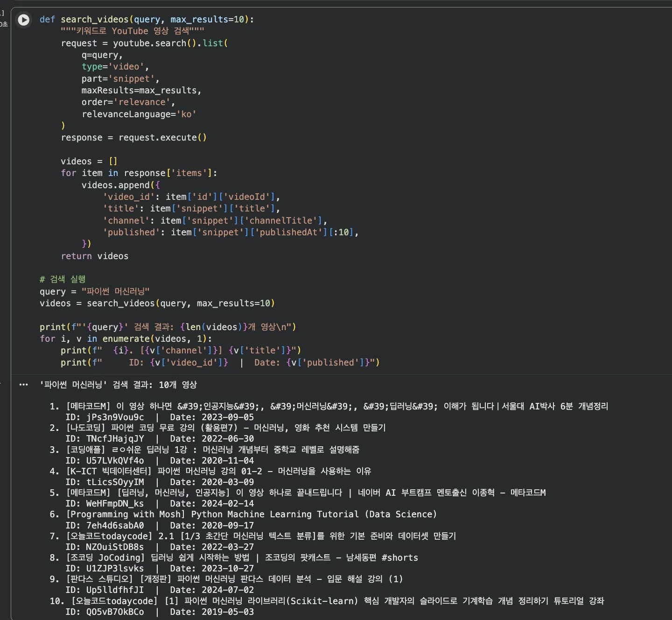
Task: Place cursor on response = request.execute() line
Action: tap(133, 138)
